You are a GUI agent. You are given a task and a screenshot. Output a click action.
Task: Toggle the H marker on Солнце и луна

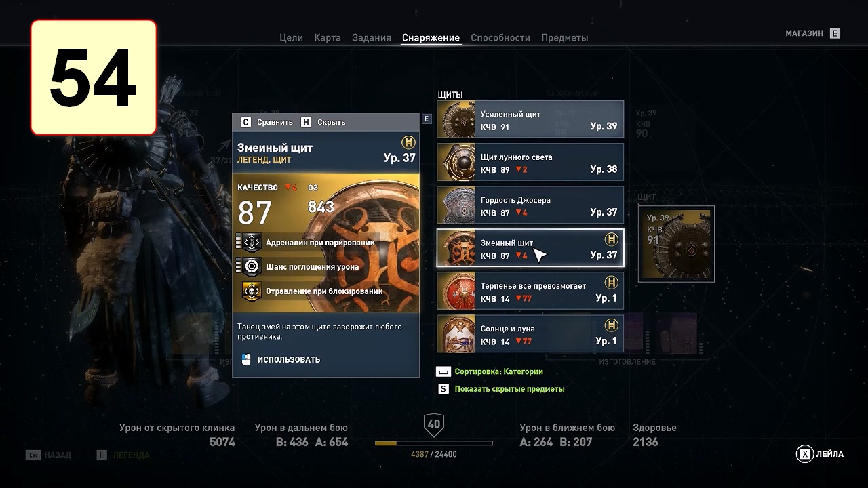pyautogui.click(x=611, y=325)
